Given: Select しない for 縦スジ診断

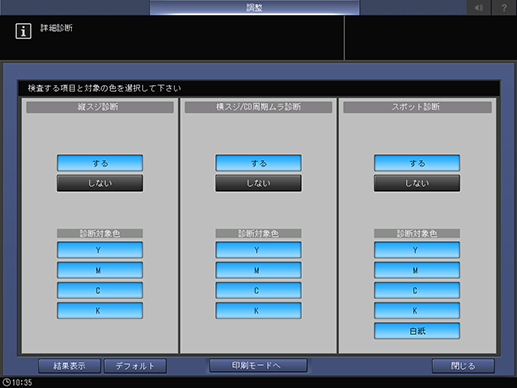Looking at the screenshot, I should click(100, 183).
